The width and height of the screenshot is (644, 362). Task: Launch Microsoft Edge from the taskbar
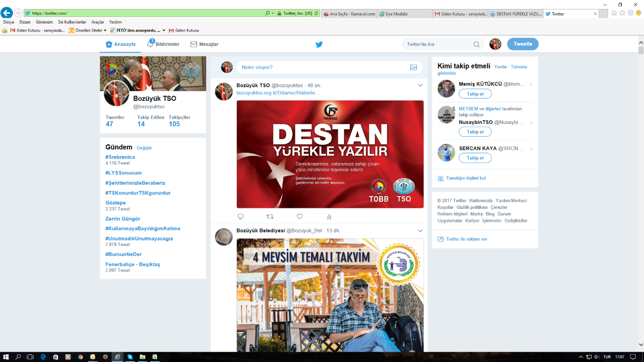pyautogui.click(x=43, y=357)
